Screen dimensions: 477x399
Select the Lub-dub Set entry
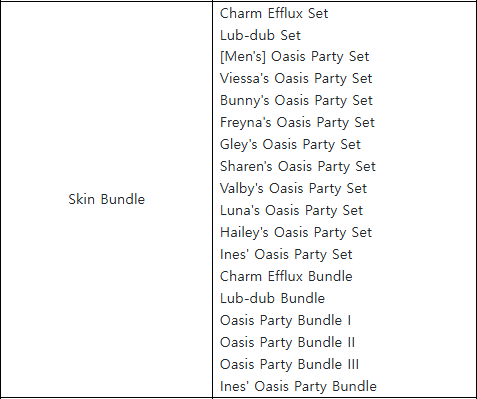point(260,35)
